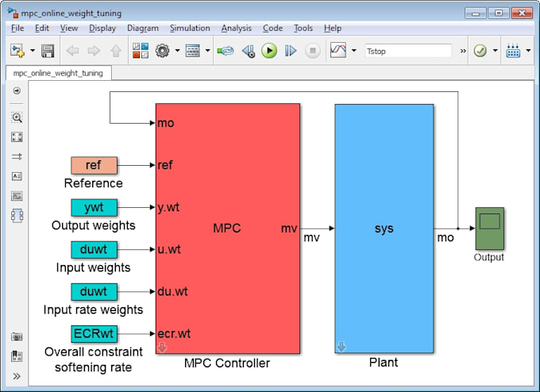
Task: Save the model with the floppy disk icon
Action: click(48, 51)
